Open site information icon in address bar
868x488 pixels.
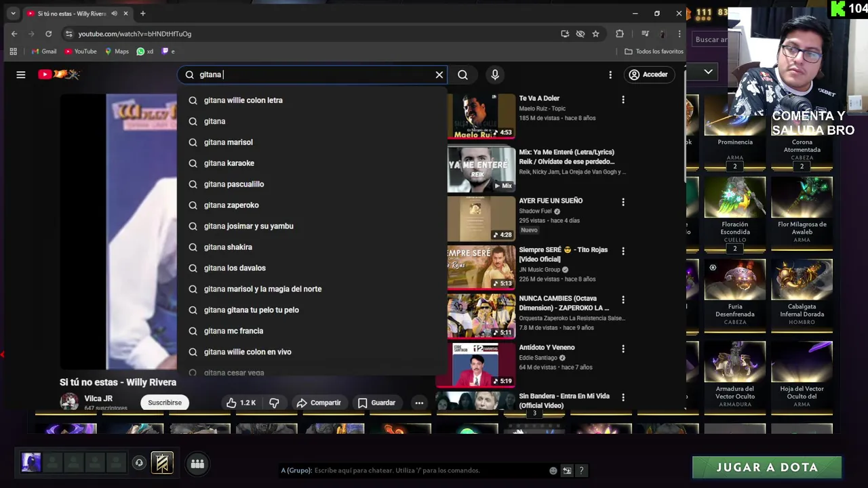68,34
